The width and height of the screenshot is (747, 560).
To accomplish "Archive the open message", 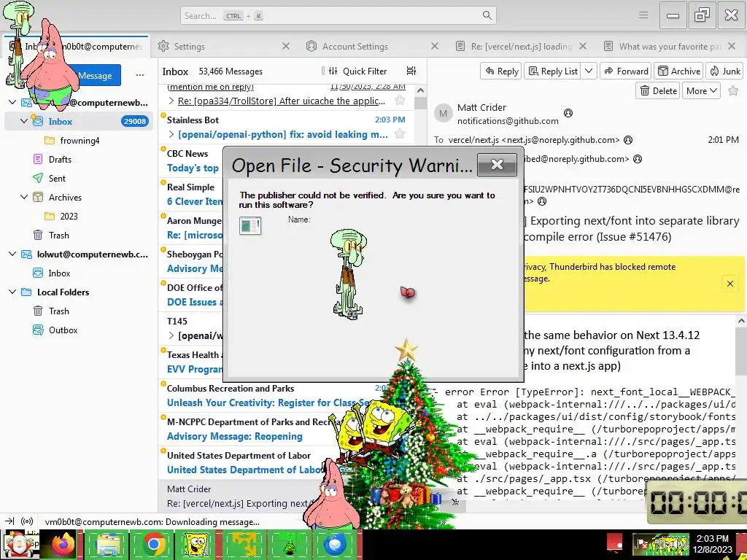I will pyautogui.click(x=679, y=71).
